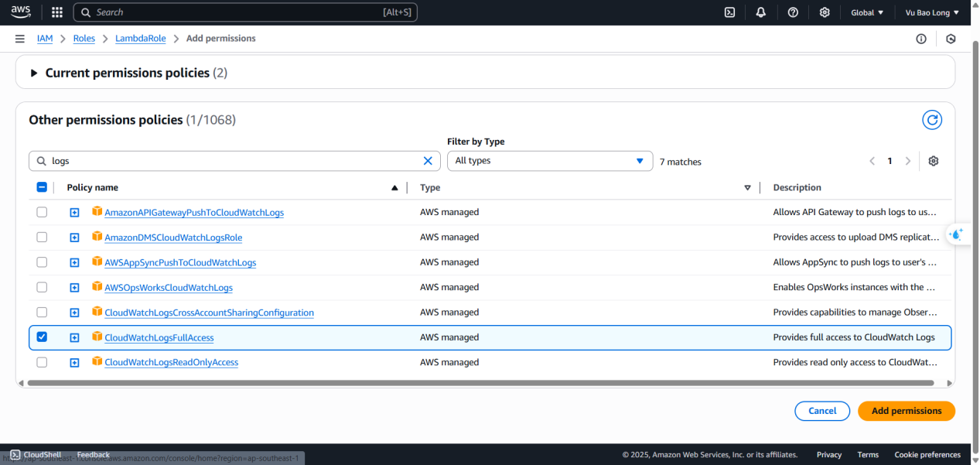
Task: Open CloudWatchLogsFullAccess policy link
Action: tap(159, 338)
